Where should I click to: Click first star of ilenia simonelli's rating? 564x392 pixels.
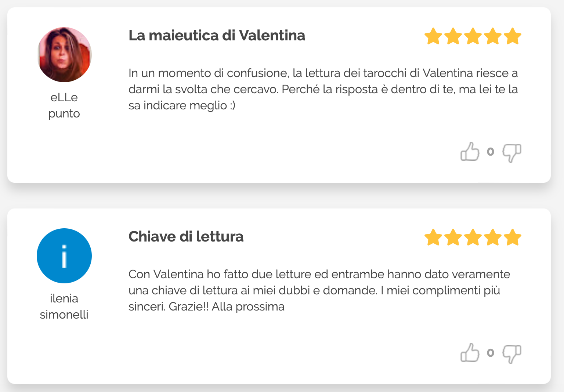pos(433,237)
